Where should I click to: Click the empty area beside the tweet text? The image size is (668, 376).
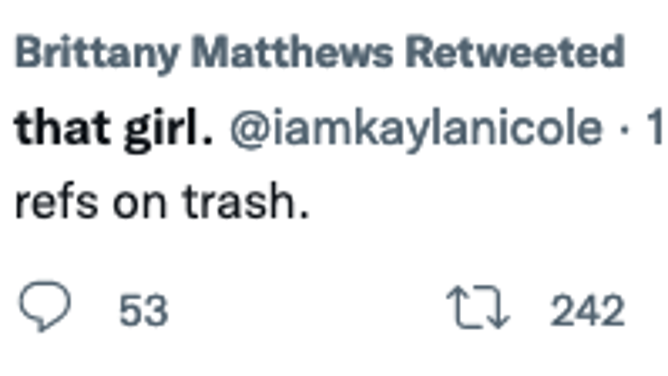486,202
